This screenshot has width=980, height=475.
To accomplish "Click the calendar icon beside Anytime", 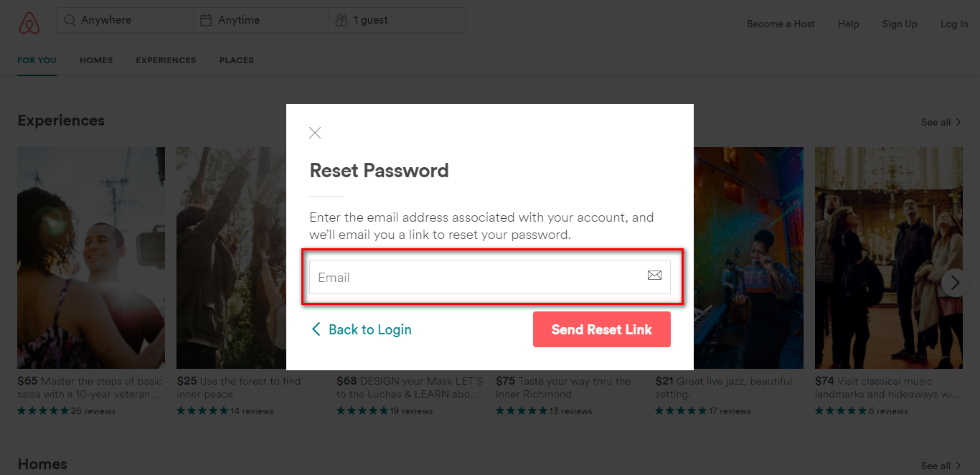I will (x=206, y=20).
